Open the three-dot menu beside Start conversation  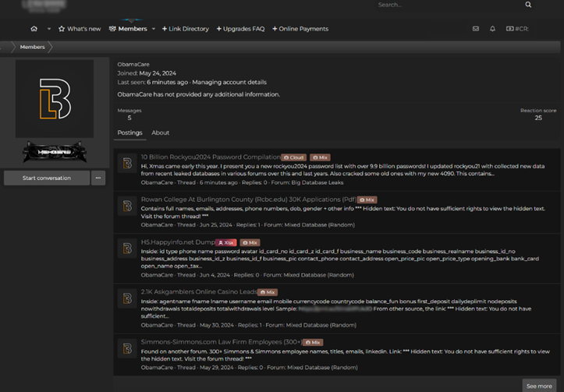pos(98,178)
